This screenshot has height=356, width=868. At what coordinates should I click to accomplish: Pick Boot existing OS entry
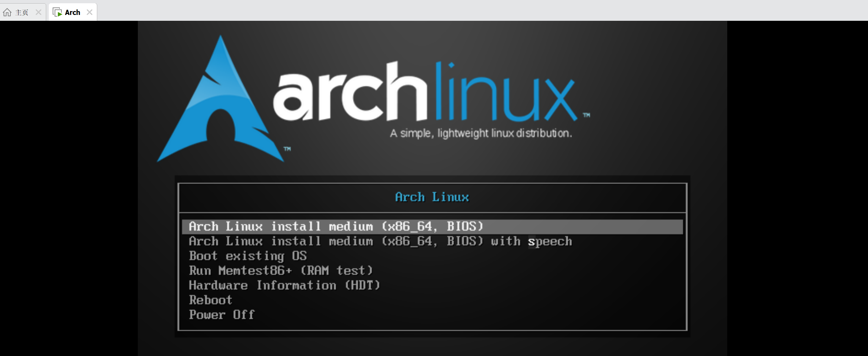click(248, 256)
